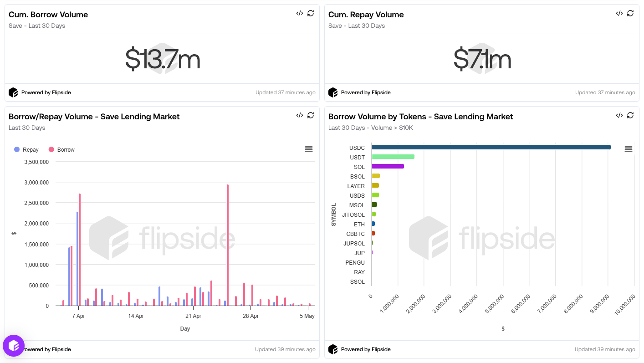The height and width of the screenshot is (363, 644).
Task: Toggle the Repay series in legend
Action: point(26,149)
